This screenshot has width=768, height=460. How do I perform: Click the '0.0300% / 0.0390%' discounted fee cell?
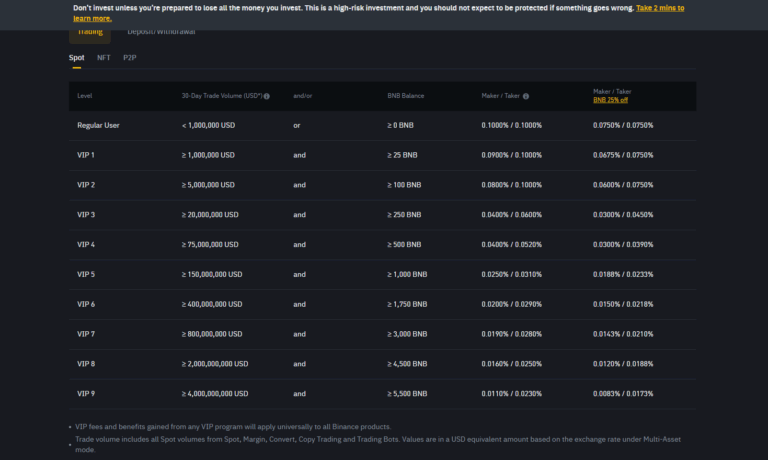[x=623, y=245]
